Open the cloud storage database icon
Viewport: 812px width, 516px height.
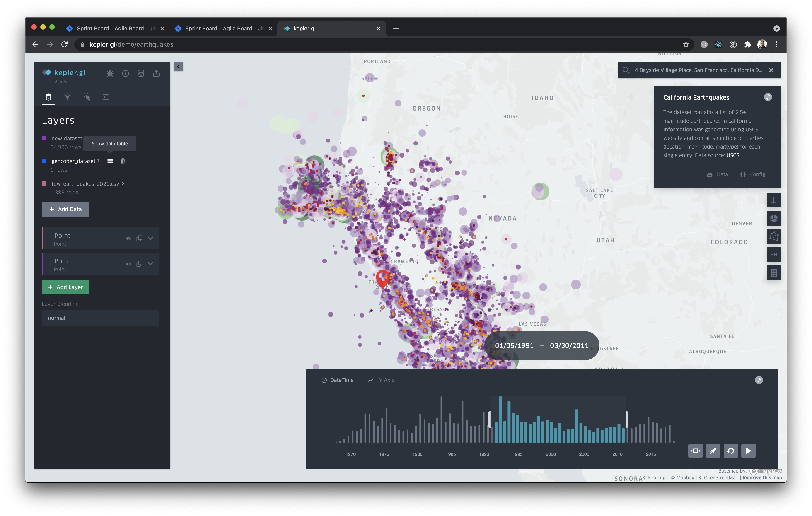tap(141, 73)
